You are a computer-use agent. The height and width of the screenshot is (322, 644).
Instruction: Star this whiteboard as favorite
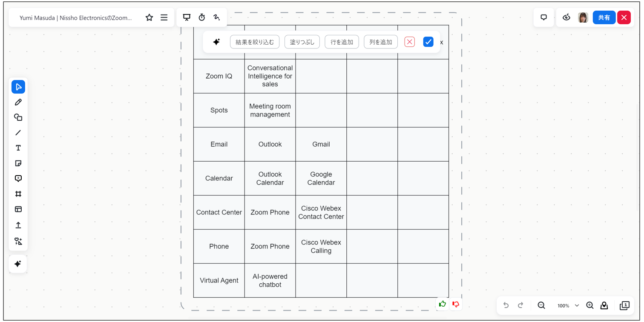point(149,17)
